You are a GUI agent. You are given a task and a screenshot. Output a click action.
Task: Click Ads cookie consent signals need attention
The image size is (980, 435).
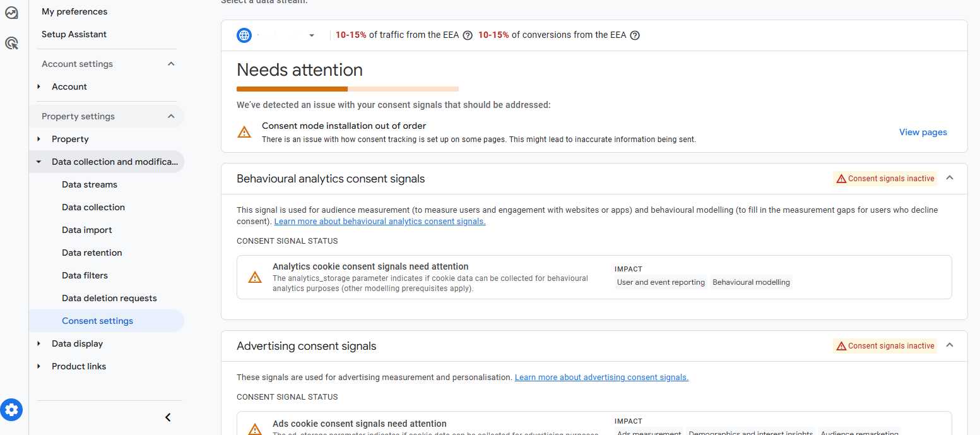pos(360,424)
